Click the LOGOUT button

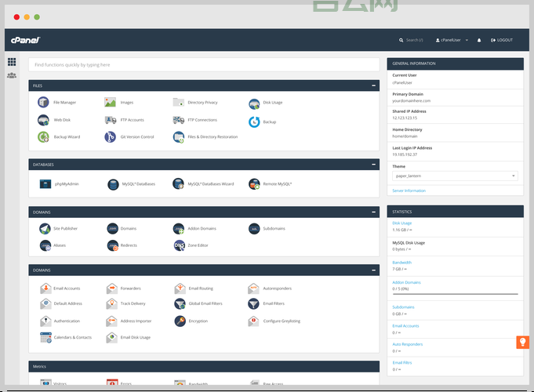(x=502, y=40)
